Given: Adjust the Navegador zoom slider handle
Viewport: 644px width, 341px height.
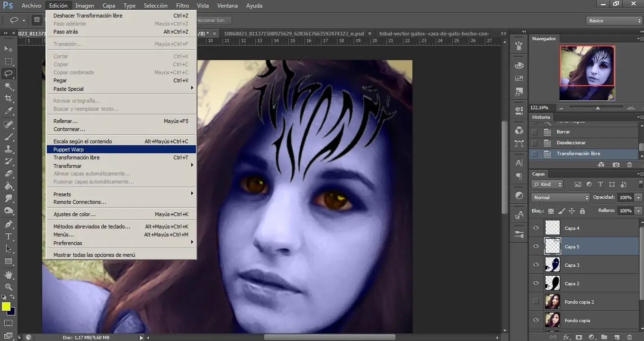Looking at the screenshot, I should click(x=598, y=108).
